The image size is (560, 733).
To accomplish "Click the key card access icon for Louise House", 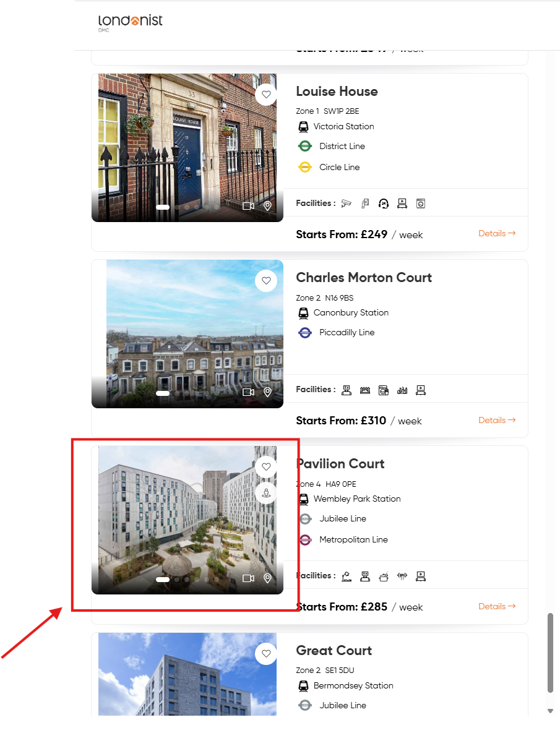I will pyautogui.click(x=365, y=204).
